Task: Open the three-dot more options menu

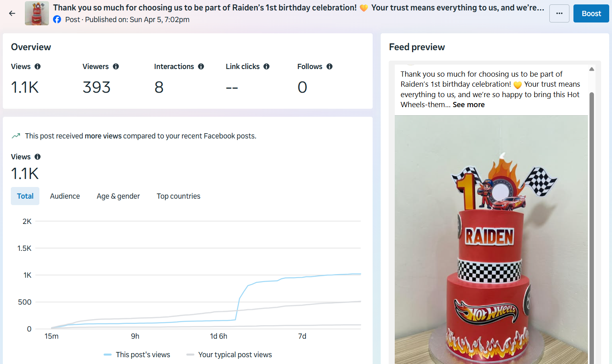Action: click(559, 13)
